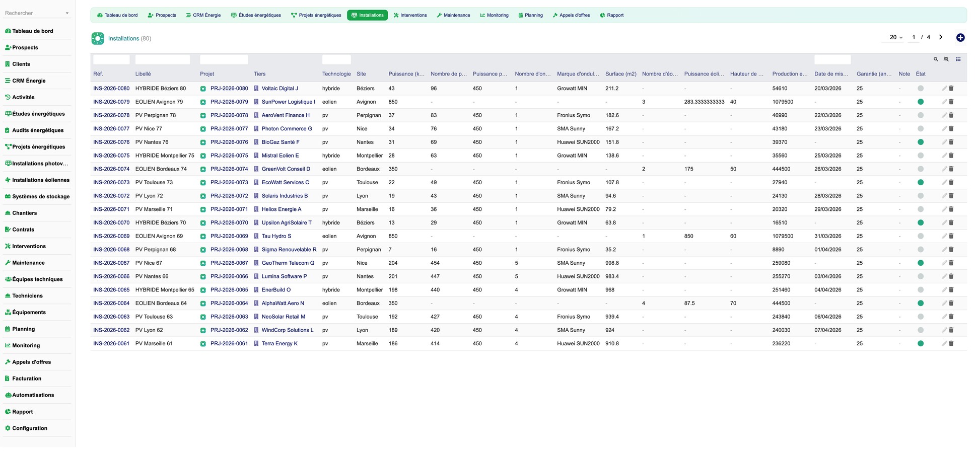
Task: Click the Date de mise filter input
Action: click(832, 60)
